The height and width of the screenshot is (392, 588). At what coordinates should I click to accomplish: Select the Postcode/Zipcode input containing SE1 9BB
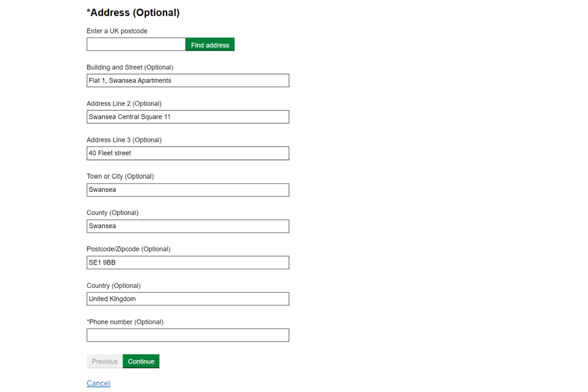tap(187, 263)
